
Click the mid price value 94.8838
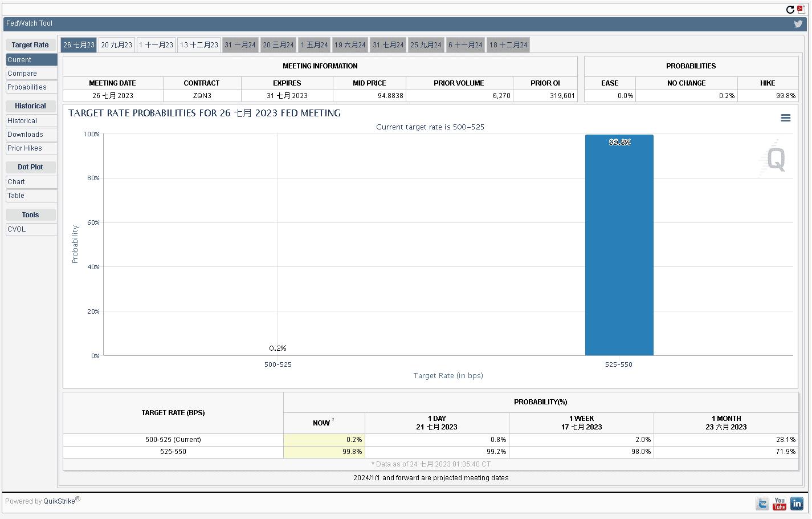(x=390, y=96)
